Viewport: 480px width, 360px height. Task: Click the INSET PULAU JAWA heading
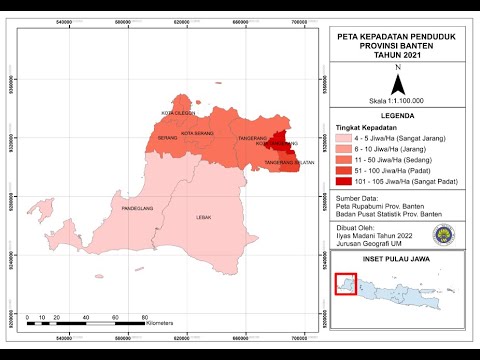click(396, 259)
